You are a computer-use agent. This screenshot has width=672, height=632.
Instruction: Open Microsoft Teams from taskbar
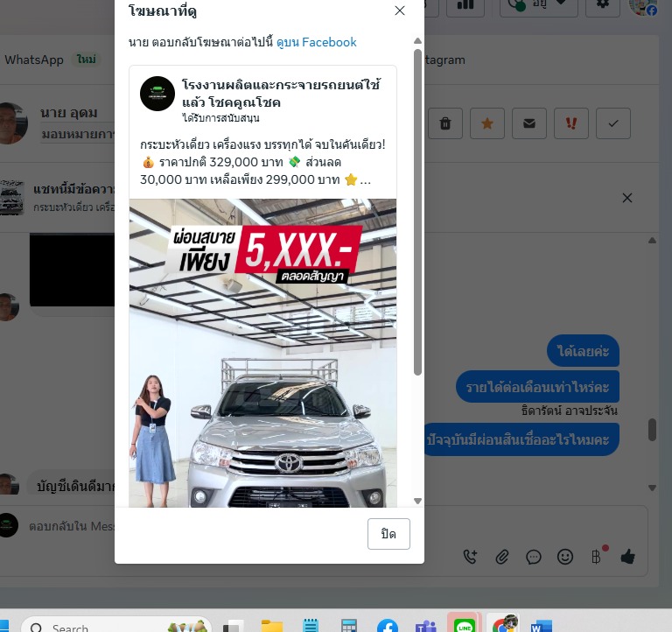(425, 626)
